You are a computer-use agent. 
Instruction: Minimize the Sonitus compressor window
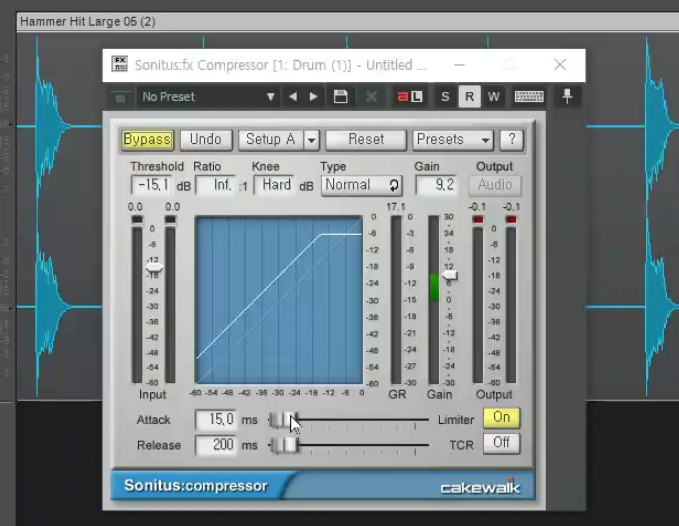[459, 65]
